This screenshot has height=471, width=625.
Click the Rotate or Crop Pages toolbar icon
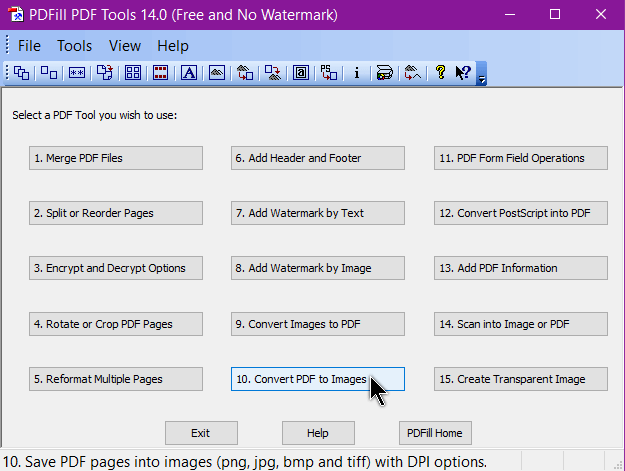point(105,73)
